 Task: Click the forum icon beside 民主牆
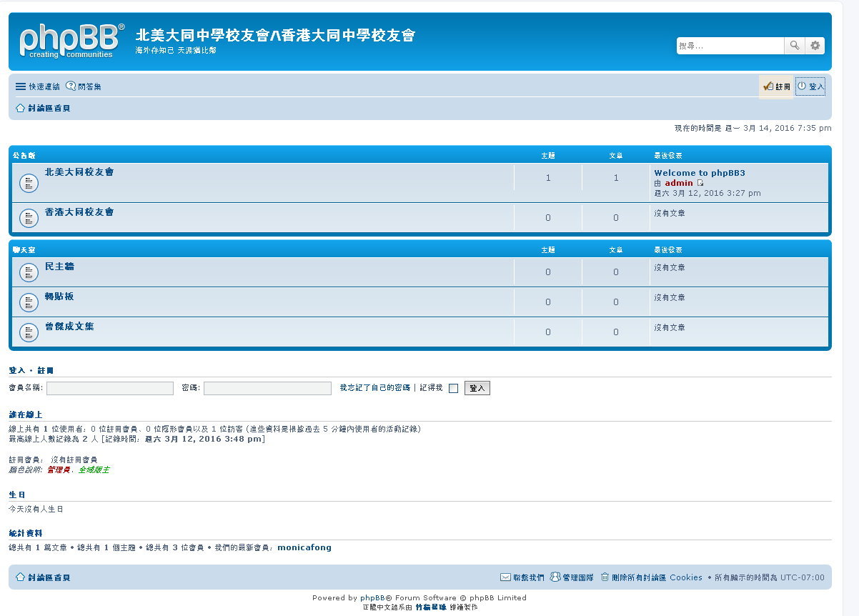pyautogui.click(x=29, y=272)
